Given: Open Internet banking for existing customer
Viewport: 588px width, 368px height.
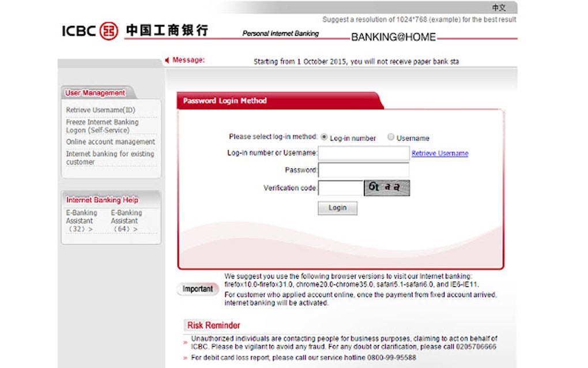Looking at the screenshot, I should pos(108,158).
